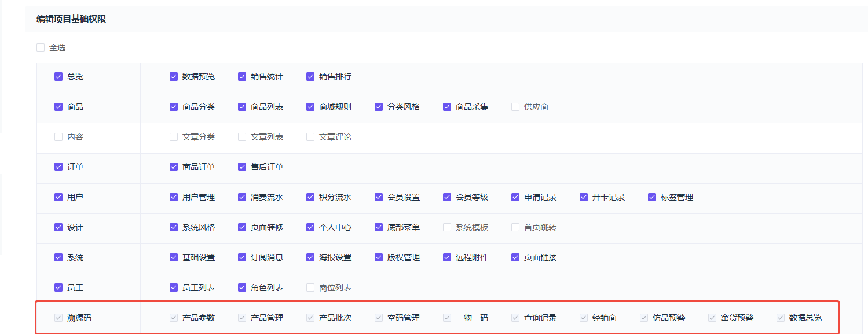The width and height of the screenshot is (868, 335).
Task: Uncheck the 销售排行 permission
Action: pyautogui.click(x=310, y=77)
